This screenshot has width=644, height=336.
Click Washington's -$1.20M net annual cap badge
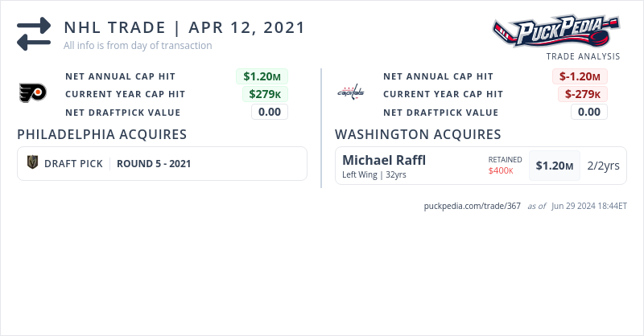click(x=579, y=76)
